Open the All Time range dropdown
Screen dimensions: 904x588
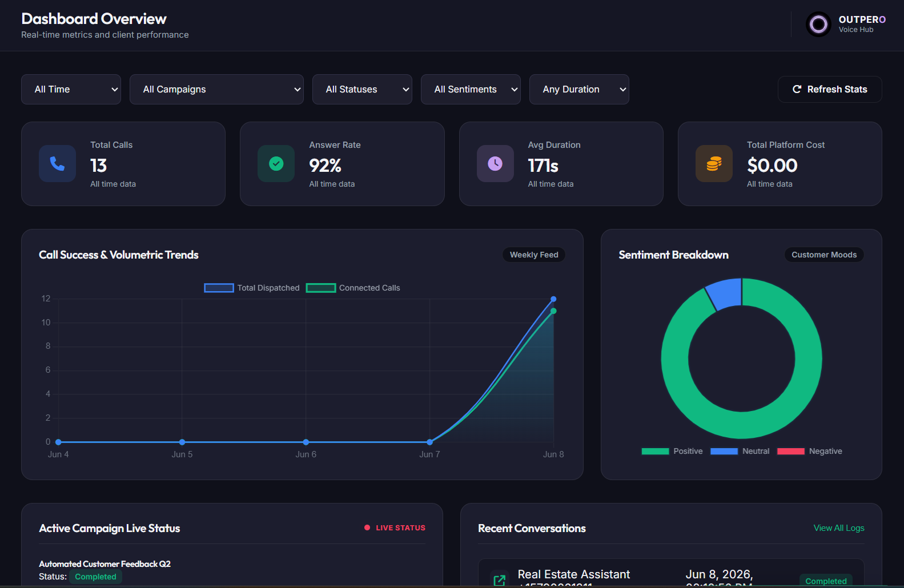(x=71, y=89)
